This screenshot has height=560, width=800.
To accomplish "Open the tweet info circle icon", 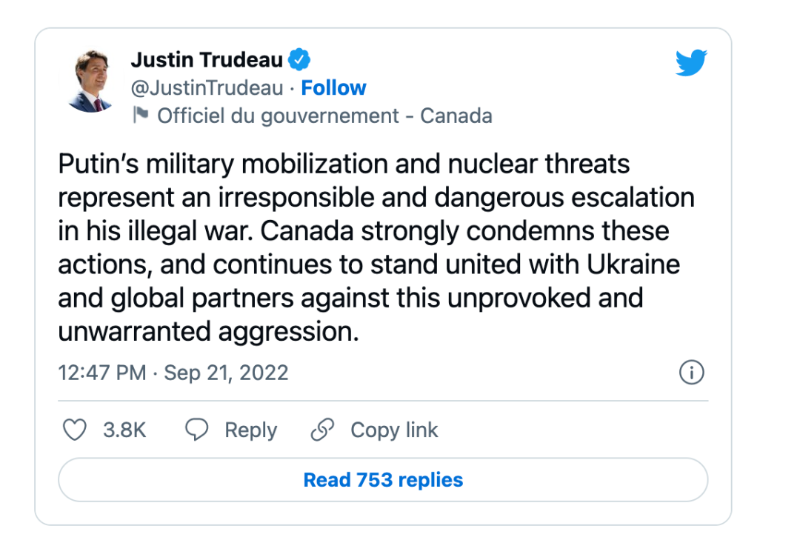I will pos(691,373).
